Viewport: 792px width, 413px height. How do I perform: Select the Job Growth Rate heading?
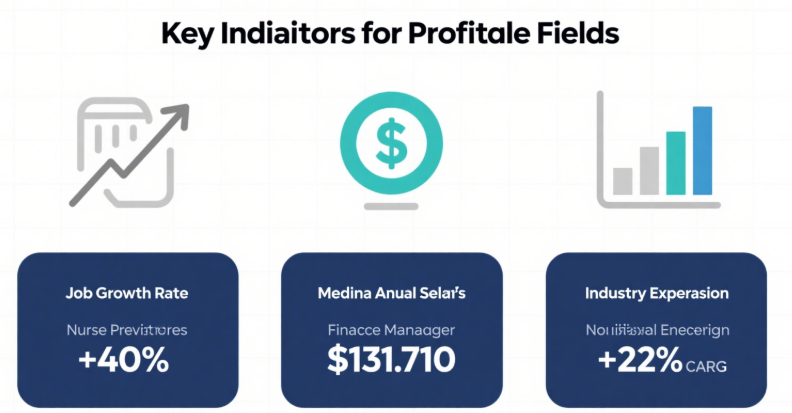[x=127, y=294]
